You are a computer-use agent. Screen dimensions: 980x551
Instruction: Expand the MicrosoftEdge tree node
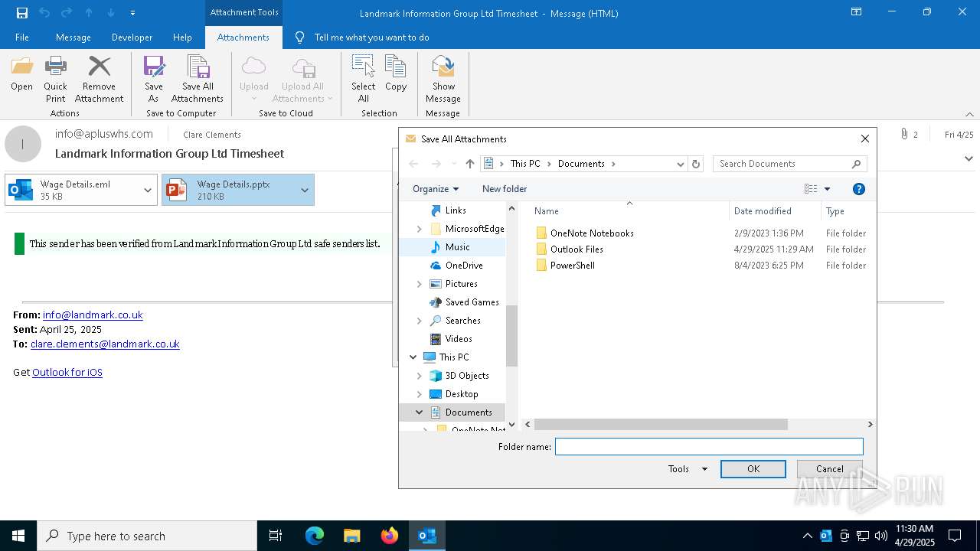point(419,229)
